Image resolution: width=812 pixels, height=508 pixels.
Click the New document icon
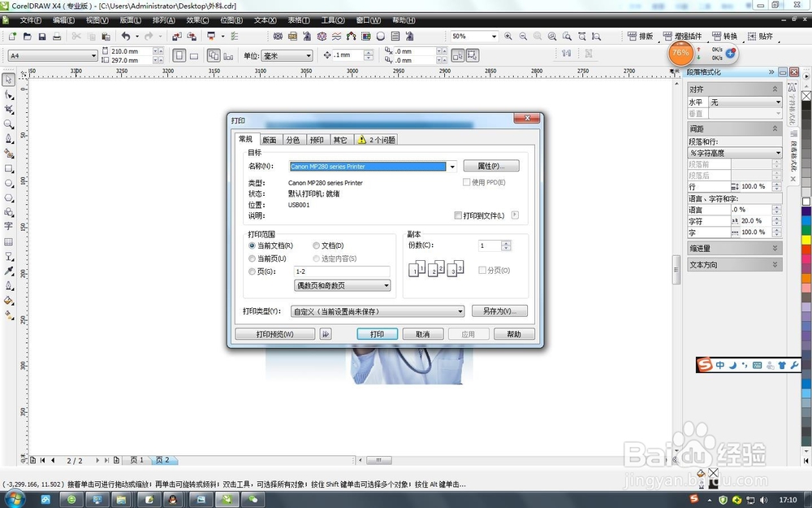coord(12,37)
